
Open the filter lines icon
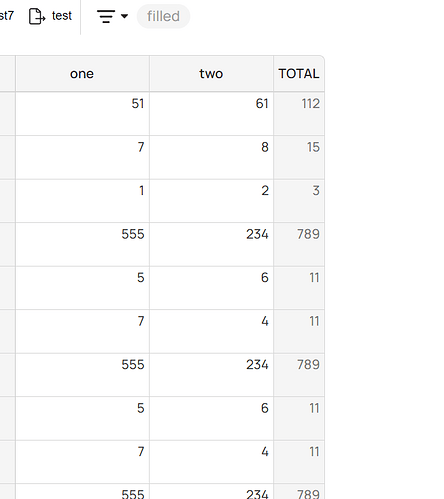pos(106,16)
